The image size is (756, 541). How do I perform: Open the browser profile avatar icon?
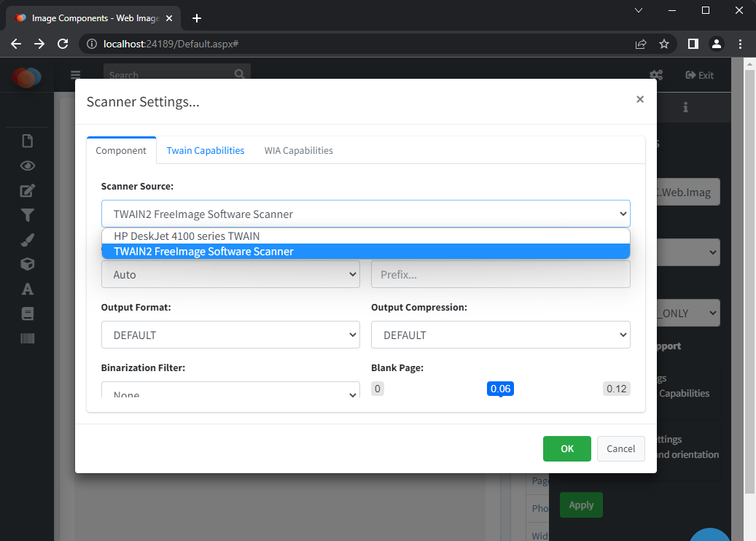pos(717,44)
